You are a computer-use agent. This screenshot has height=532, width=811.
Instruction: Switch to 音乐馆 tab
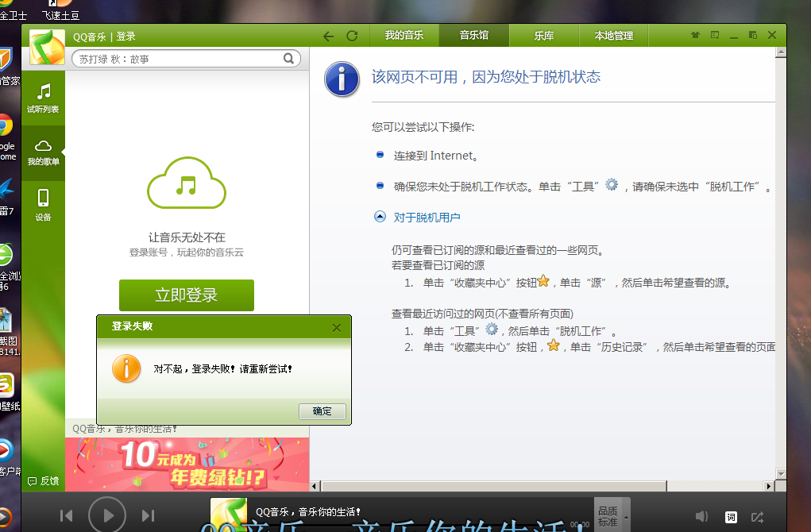coord(473,35)
